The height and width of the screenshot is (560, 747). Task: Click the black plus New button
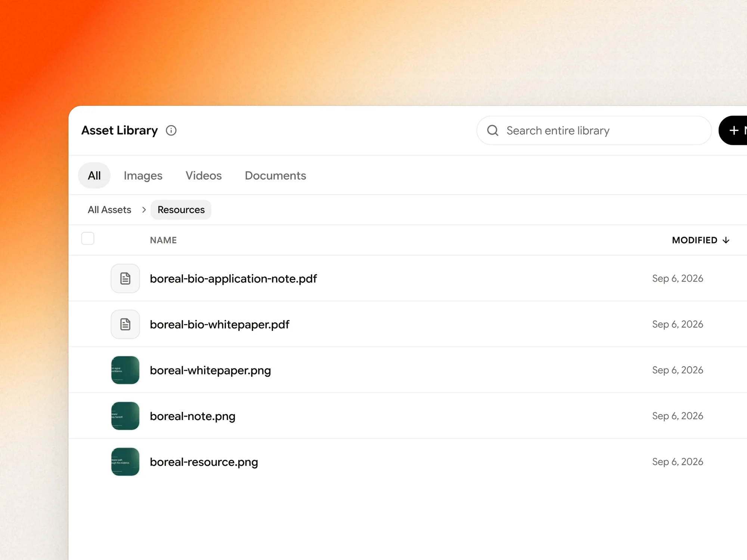[733, 130]
